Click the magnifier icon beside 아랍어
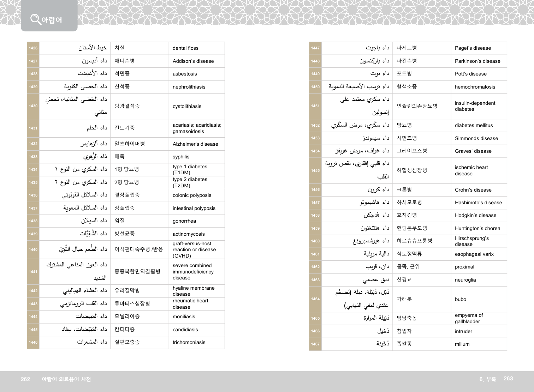 (x=35, y=19)
